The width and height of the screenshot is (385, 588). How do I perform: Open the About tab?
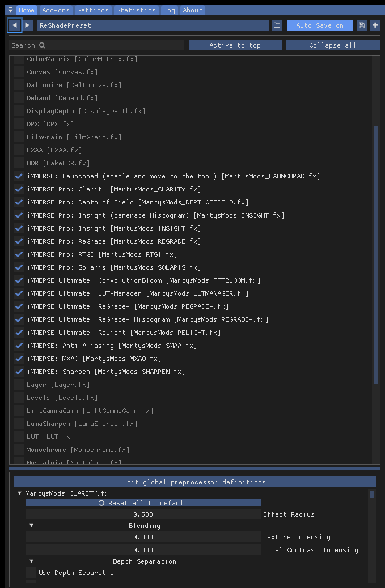[193, 10]
